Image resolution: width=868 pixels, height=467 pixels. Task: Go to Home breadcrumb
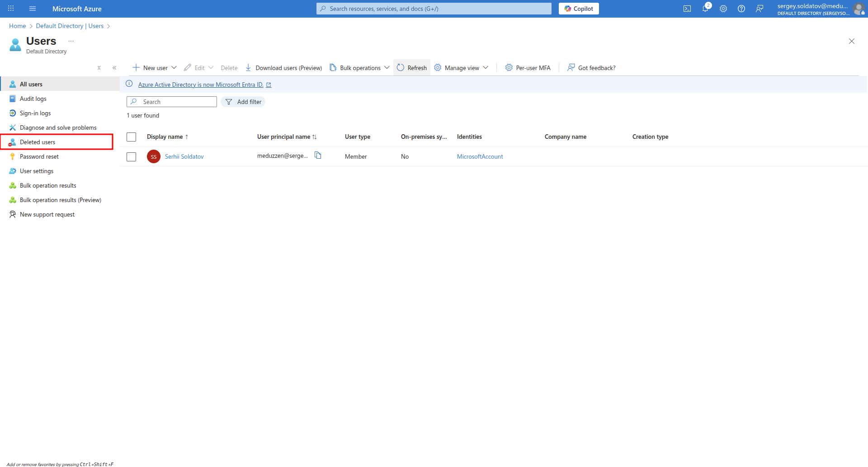point(18,26)
